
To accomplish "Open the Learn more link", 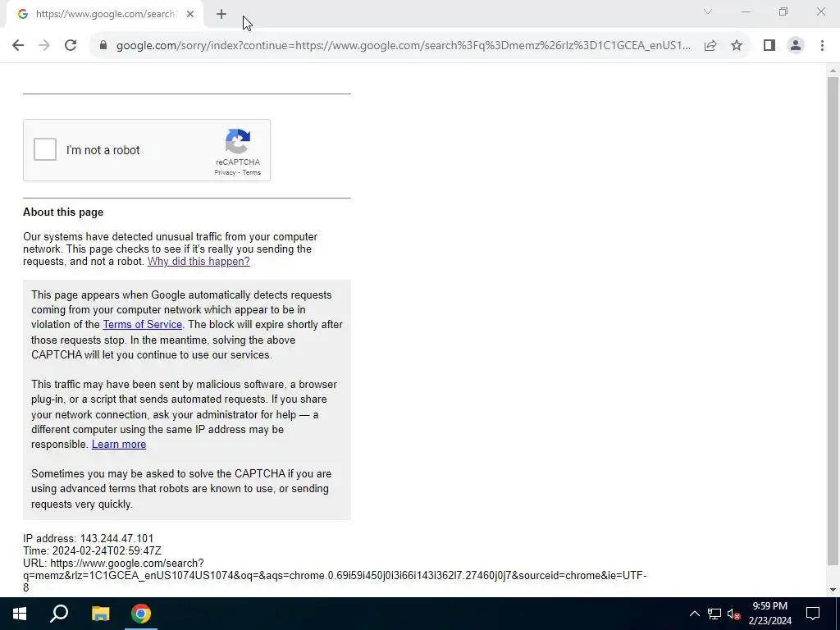I will click(119, 444).
